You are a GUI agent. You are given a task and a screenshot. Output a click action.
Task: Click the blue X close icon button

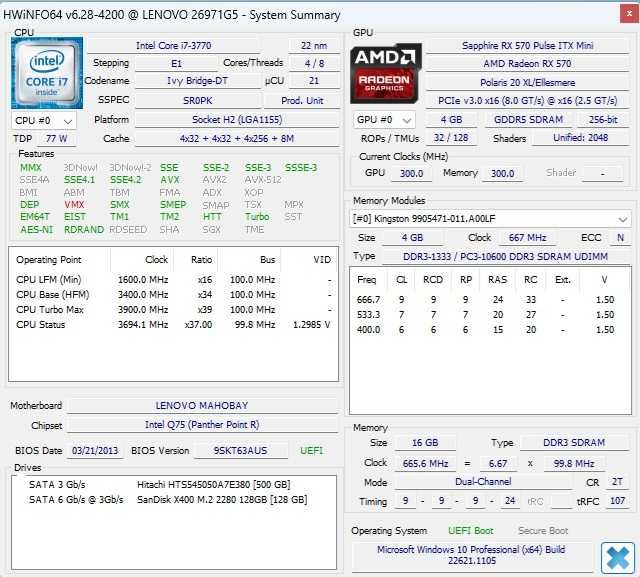618,558
